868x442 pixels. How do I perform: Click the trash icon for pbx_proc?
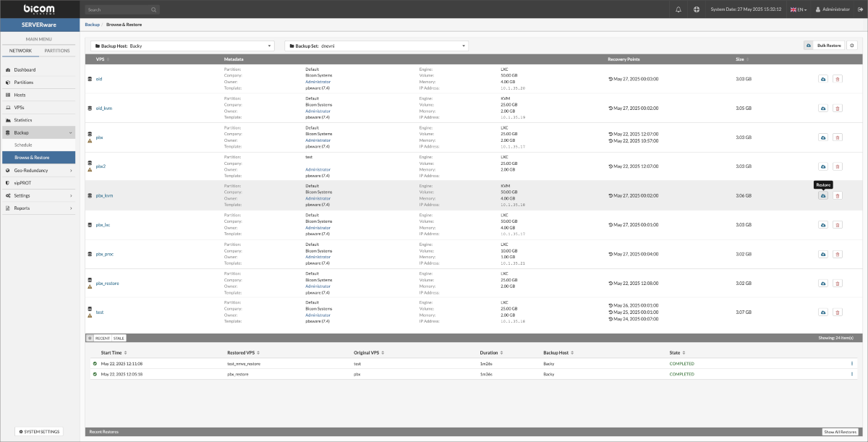[x=838, y=254]
